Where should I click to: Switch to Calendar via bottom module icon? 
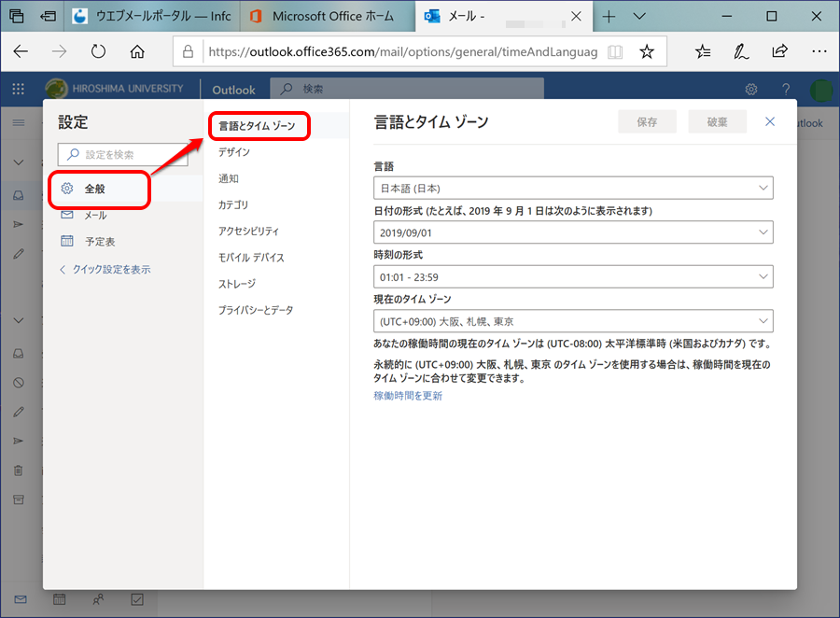click(x=60, y=599)
